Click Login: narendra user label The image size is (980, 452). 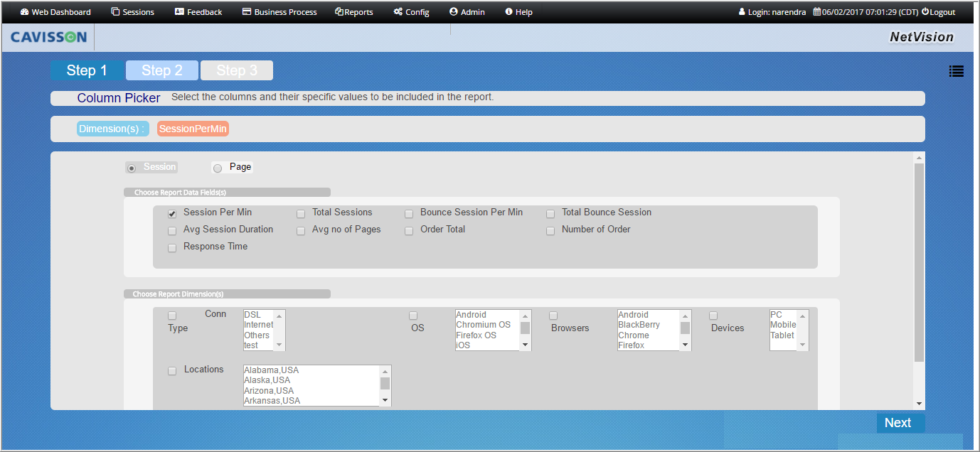click(x=774, y=12)
